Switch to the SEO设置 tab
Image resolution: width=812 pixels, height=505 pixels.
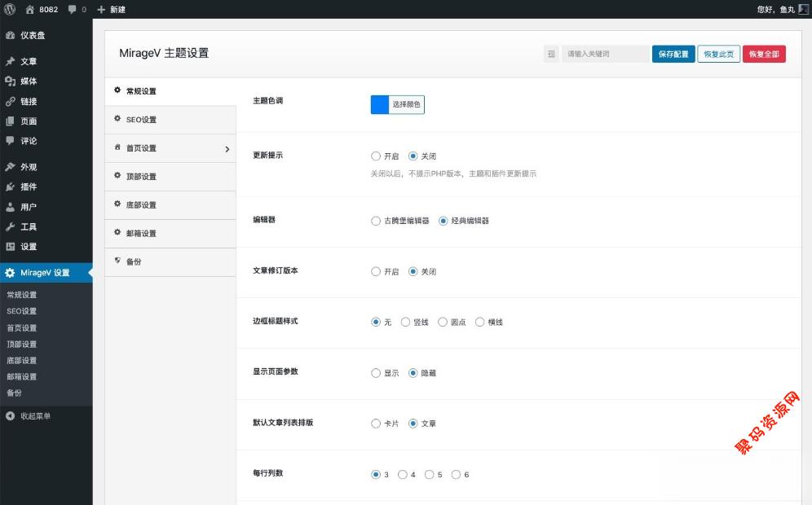(141, 120)
